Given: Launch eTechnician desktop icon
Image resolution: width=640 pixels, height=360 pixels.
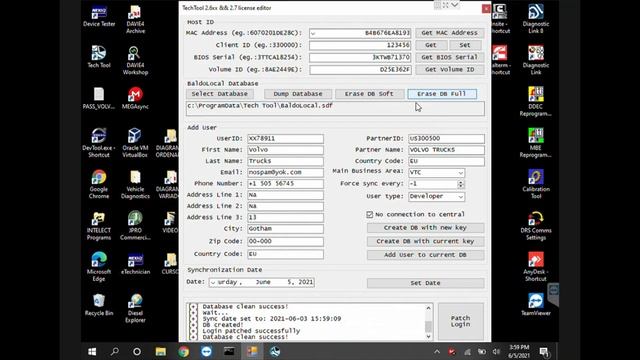Looking at the screenshot, I should (x=135, y=263).
